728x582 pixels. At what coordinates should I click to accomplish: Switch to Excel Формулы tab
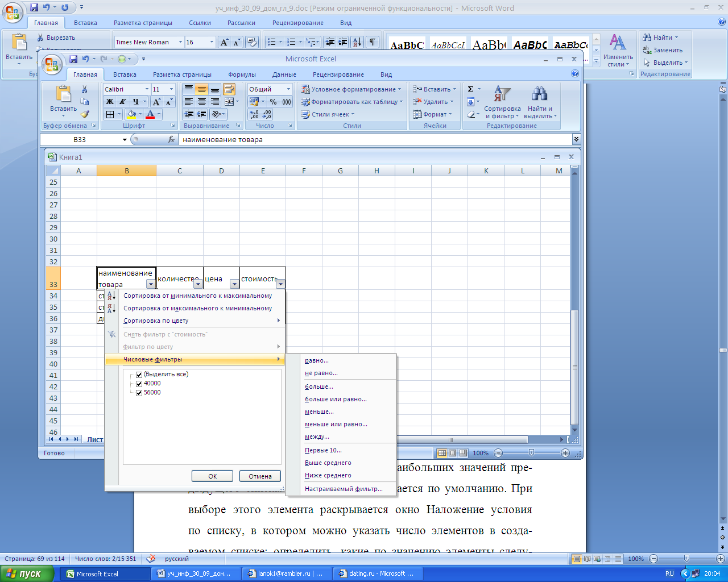[242, 74]
